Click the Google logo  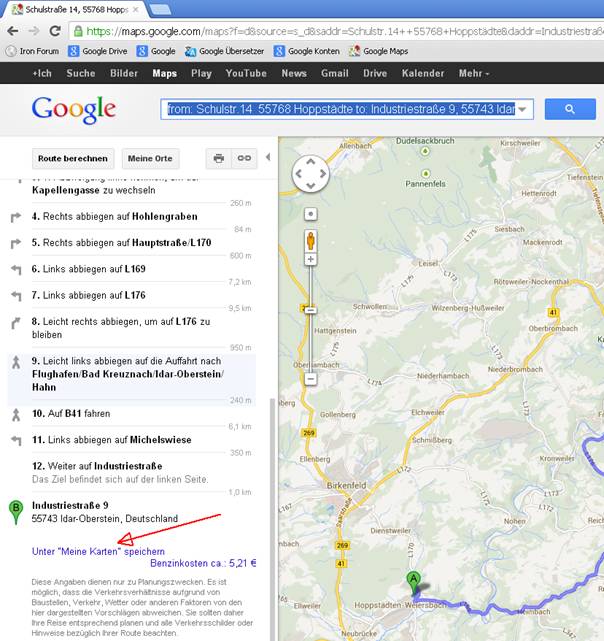pyautogui.click(x=74, y=110)
